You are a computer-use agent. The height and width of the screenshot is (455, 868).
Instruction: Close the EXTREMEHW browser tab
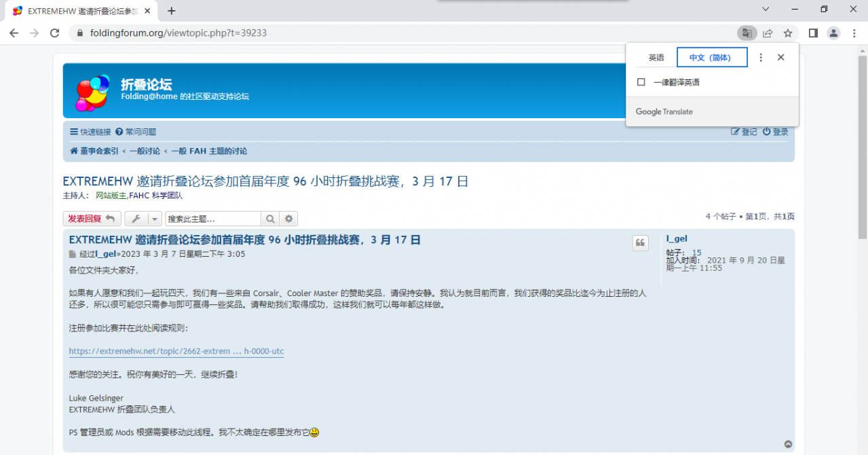(149, 11)
